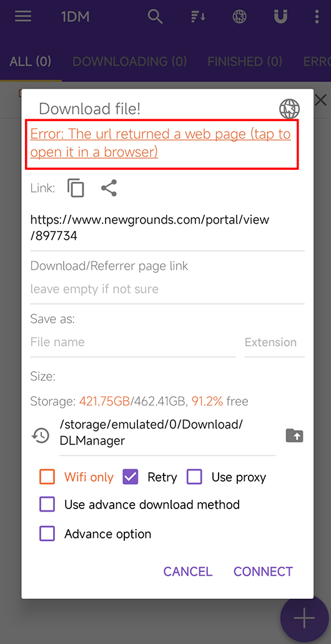This screenshot has height=644, width=331.
Task: Tap the search magnifier icon
Action: (x=156, y=17)
